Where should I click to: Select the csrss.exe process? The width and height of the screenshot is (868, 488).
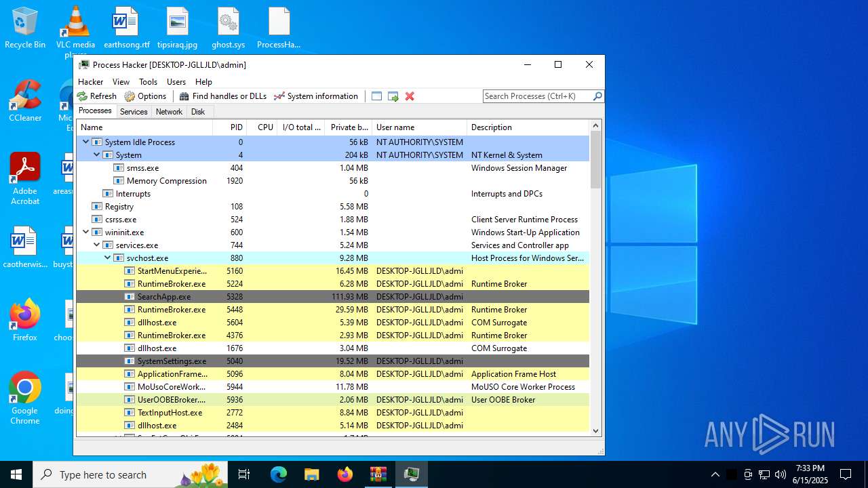click(x=333, y=220)
